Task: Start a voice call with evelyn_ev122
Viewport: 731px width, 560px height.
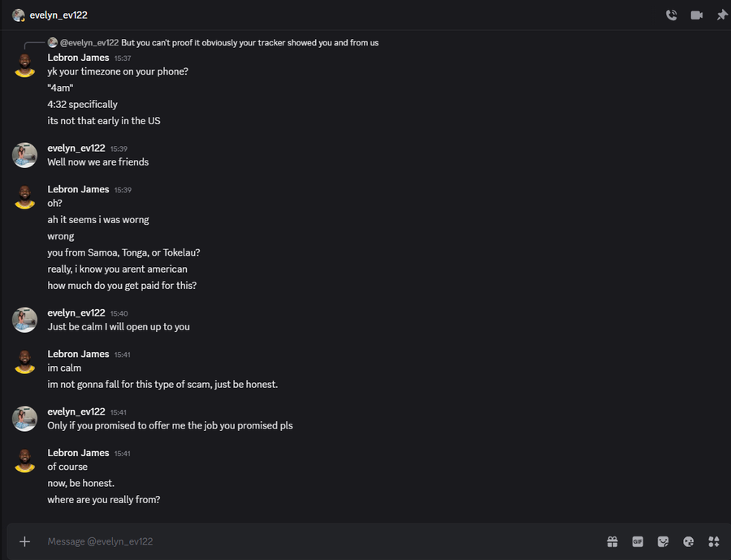Action: click(x=671, y=15)
